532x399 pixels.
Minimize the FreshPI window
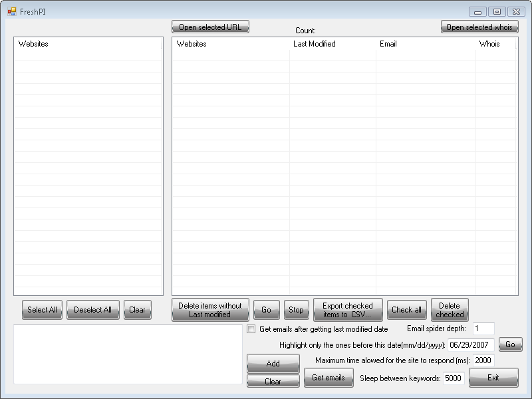[477, 12]
